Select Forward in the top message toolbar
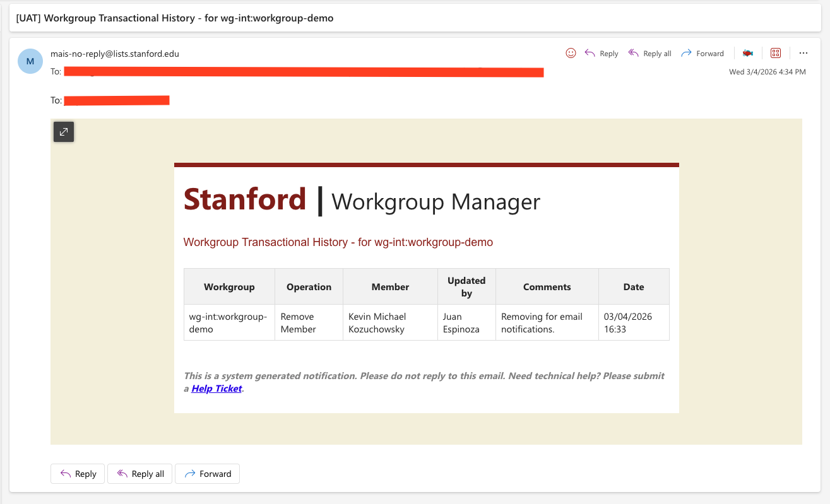Image resolution: width=830 pixels, height=504 pixels. tap(703, 54)
